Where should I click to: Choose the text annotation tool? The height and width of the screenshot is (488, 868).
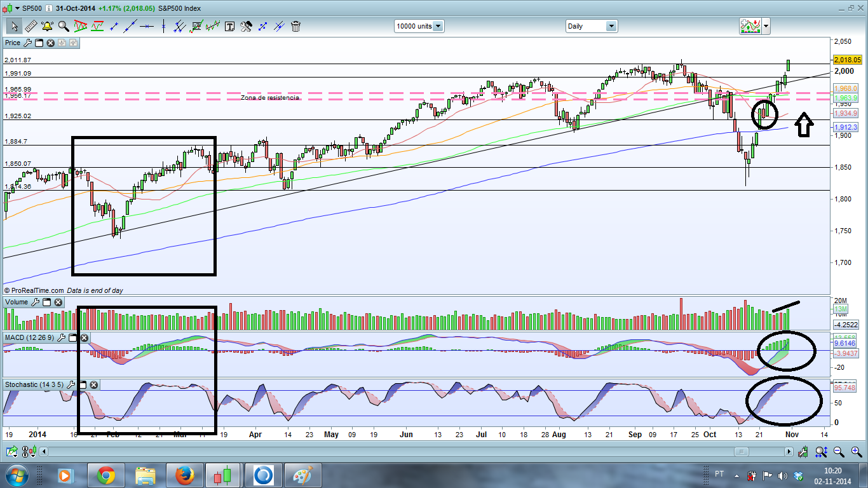point(229,26)
